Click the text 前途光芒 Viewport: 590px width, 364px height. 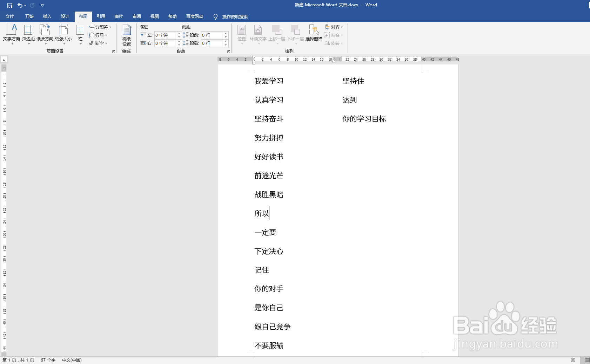click(269, 176)
